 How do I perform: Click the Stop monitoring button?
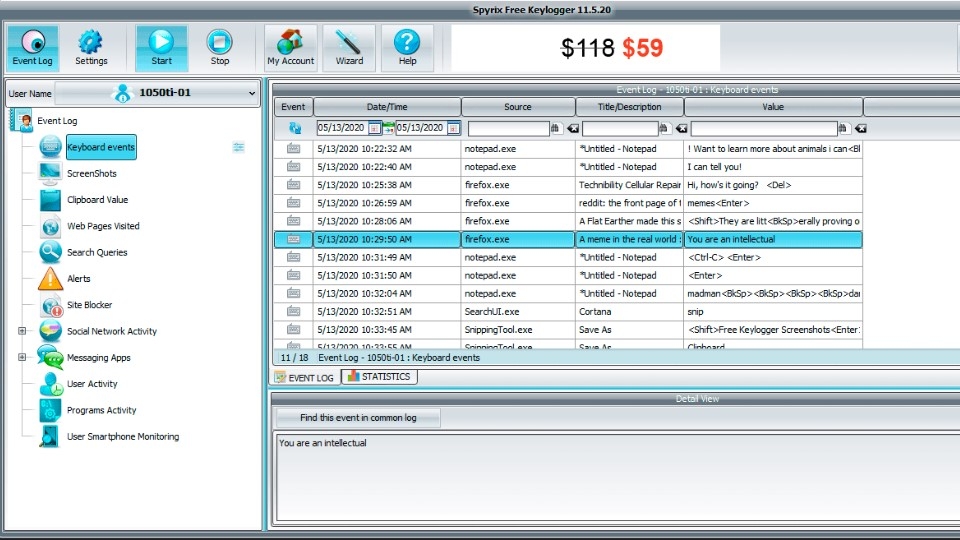pos(220,48)
